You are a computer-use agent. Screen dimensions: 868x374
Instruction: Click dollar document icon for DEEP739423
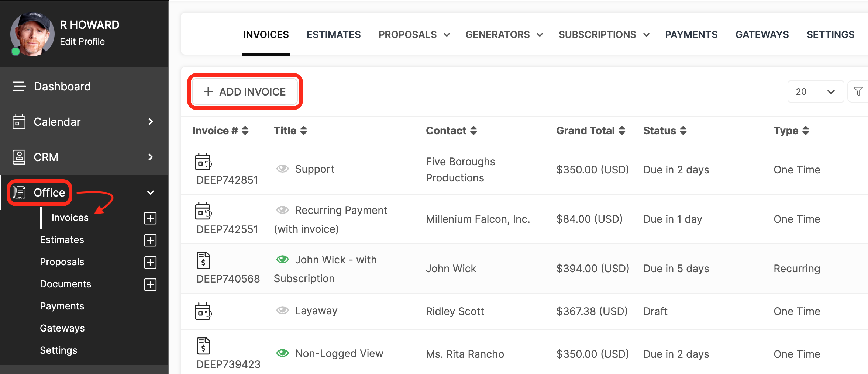203,346
